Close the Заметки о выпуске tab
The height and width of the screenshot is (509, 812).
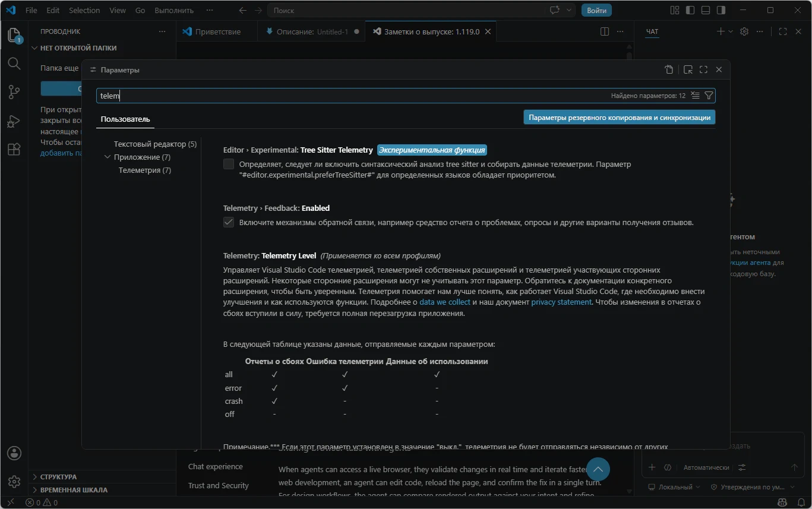coord(488,31)
